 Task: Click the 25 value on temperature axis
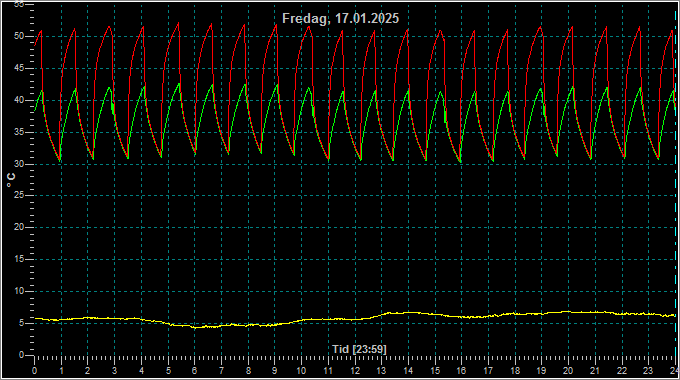coord(19,196)
